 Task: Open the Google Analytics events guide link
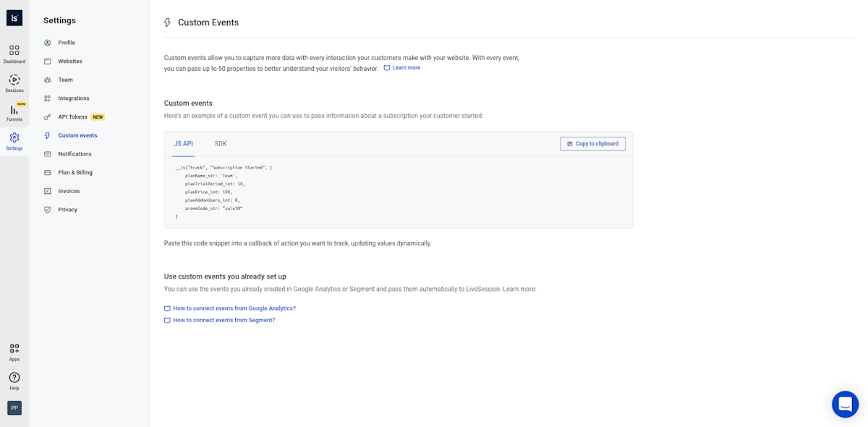(234, 308)
